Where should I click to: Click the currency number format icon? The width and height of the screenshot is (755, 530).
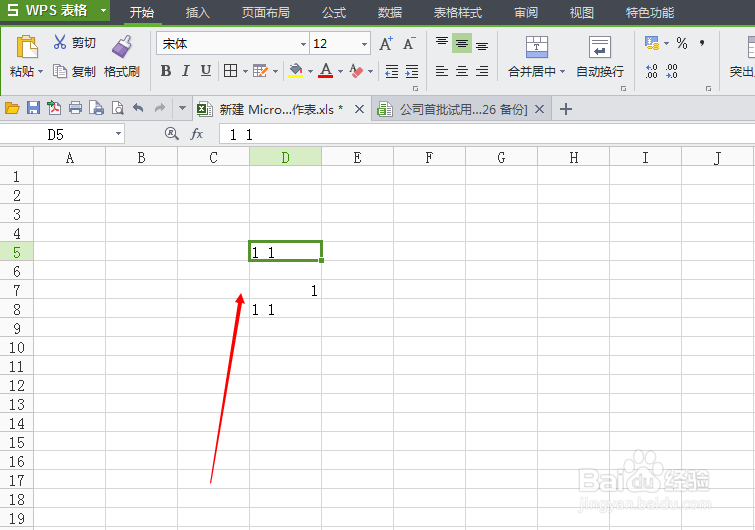tap(652, 43)
